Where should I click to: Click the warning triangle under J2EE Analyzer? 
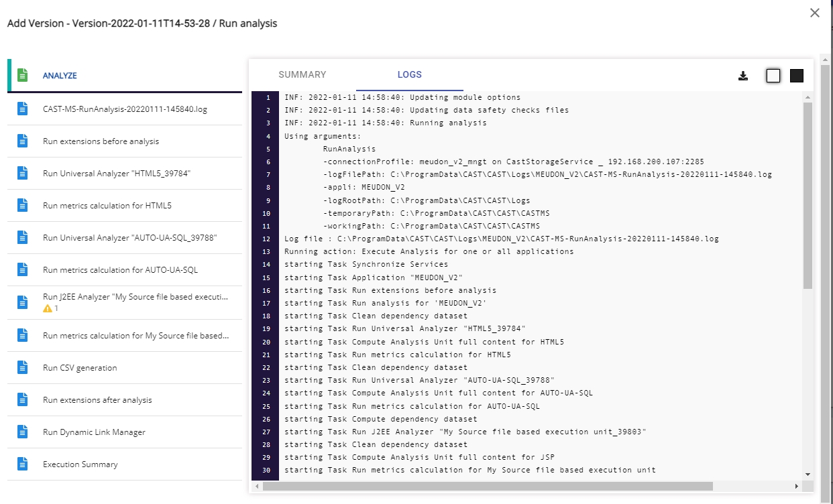pyautogui.click(x=47, y=308)
